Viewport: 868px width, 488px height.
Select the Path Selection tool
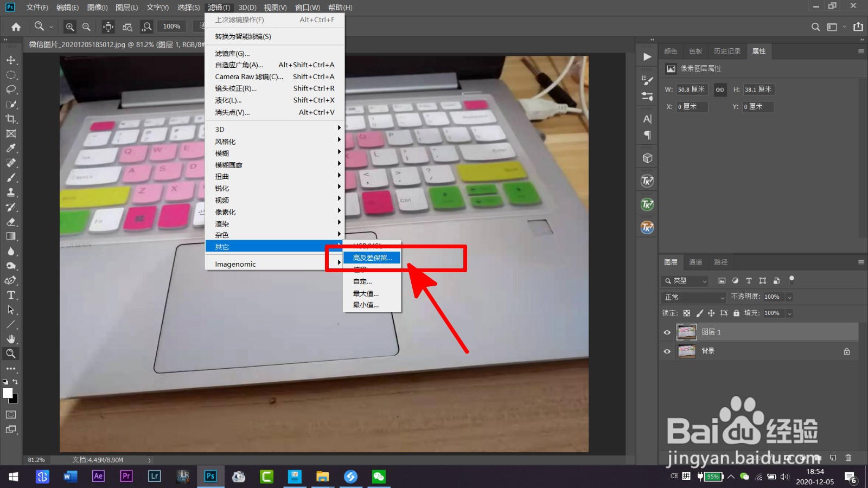(11, 310)
